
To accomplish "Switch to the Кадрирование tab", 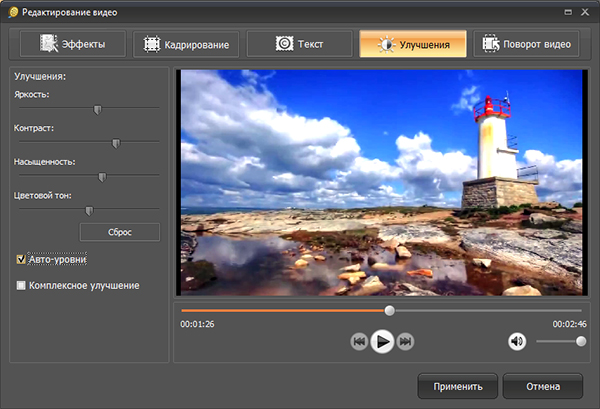I will 186,44.
